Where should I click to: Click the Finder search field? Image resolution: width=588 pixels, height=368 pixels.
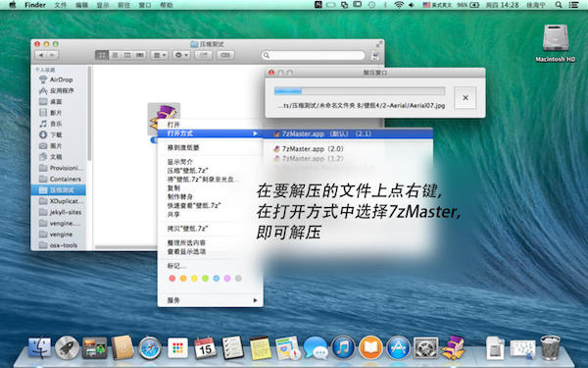(314, 56)
